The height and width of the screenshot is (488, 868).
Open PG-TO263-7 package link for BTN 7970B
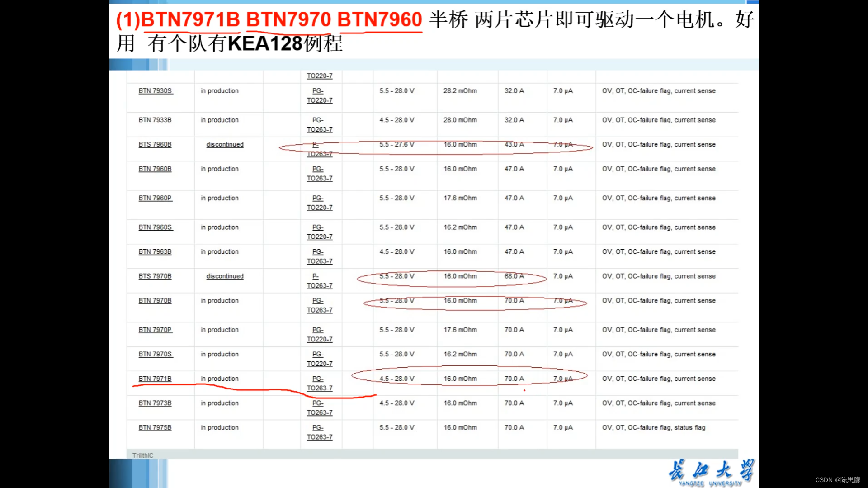pyautogui.click(x=320, y=305)
